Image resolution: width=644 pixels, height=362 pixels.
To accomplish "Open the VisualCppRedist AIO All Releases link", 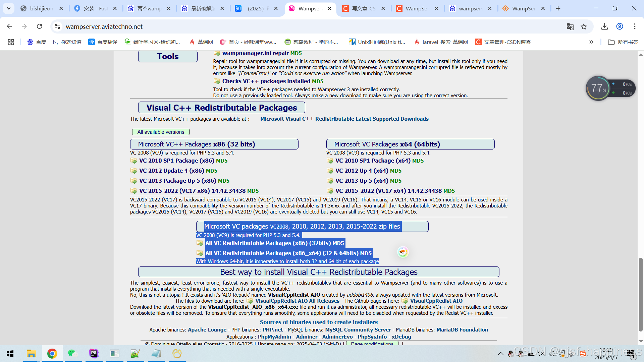I will click(x=297, y=301).
